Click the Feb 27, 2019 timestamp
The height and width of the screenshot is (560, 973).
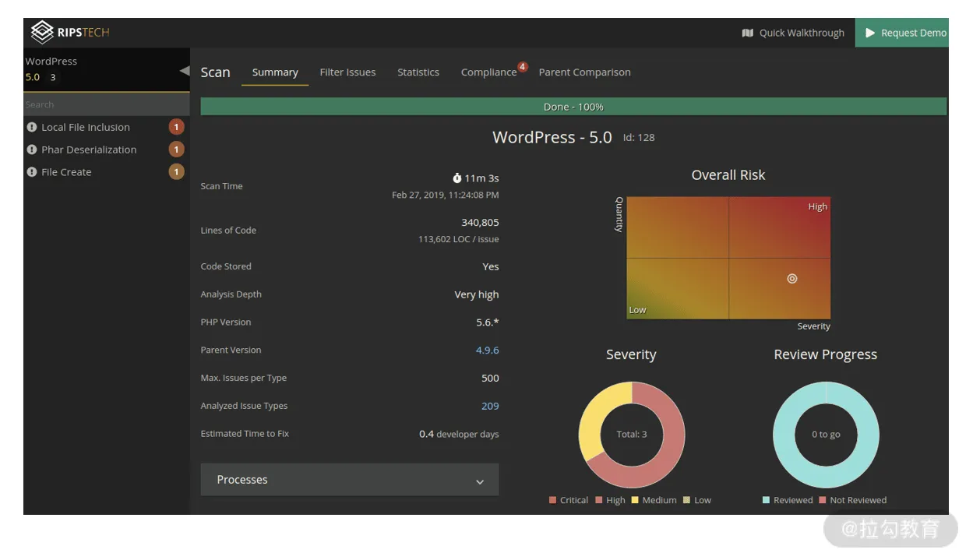point(446,195)
